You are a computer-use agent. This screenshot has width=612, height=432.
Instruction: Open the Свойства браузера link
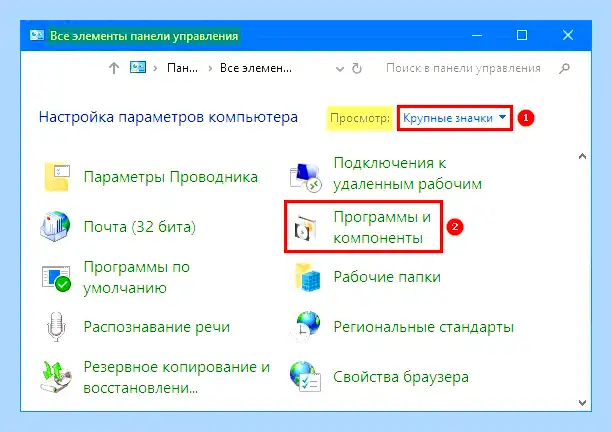(401, 377)
